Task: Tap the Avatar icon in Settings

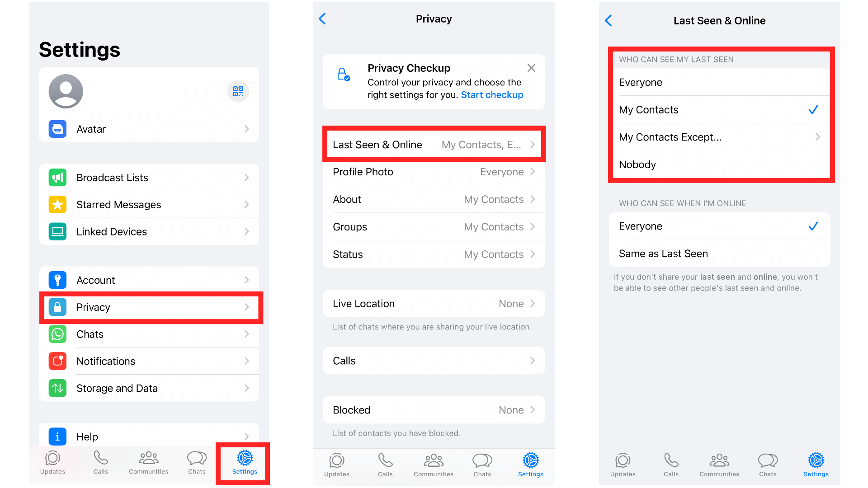Action: [58, 129]
